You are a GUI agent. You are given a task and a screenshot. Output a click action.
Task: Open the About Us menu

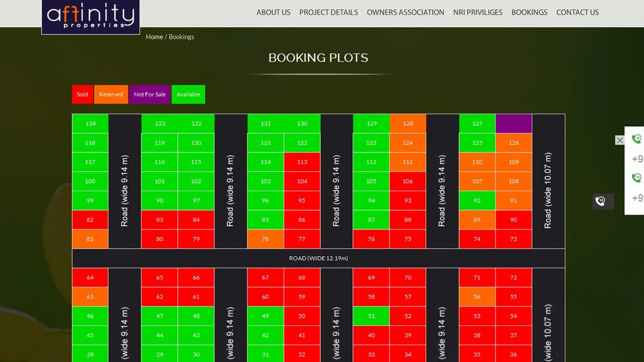[x=273, y=12]
